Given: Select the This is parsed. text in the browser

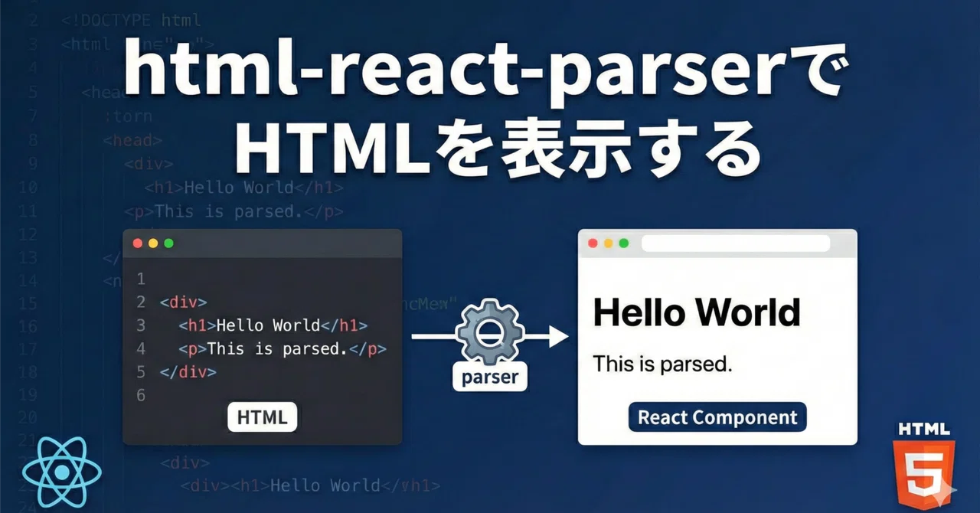Looking at the screenshot, I should pos(663,364).
